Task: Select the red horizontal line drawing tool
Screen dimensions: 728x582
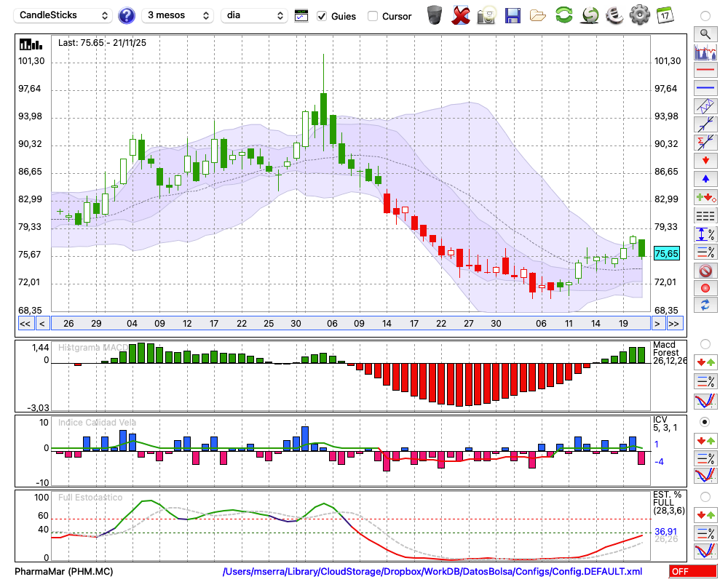Action: pos(705,71)
